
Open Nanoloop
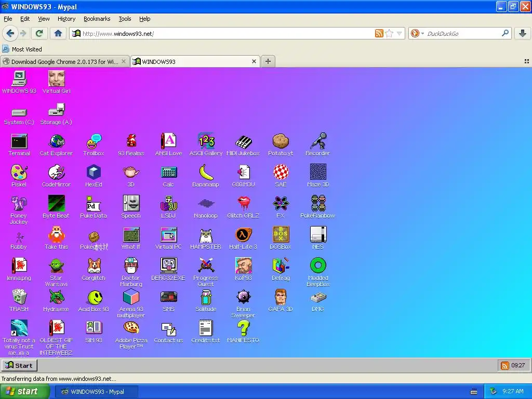point(206,207)
